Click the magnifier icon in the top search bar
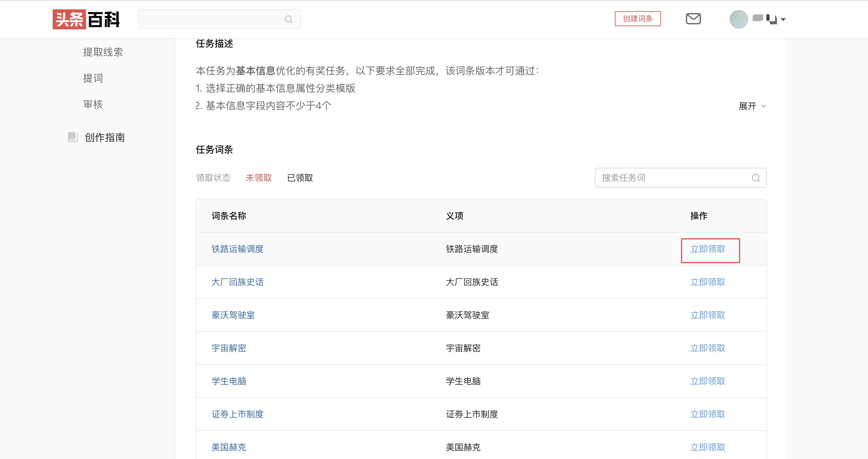 click(288, 19)
